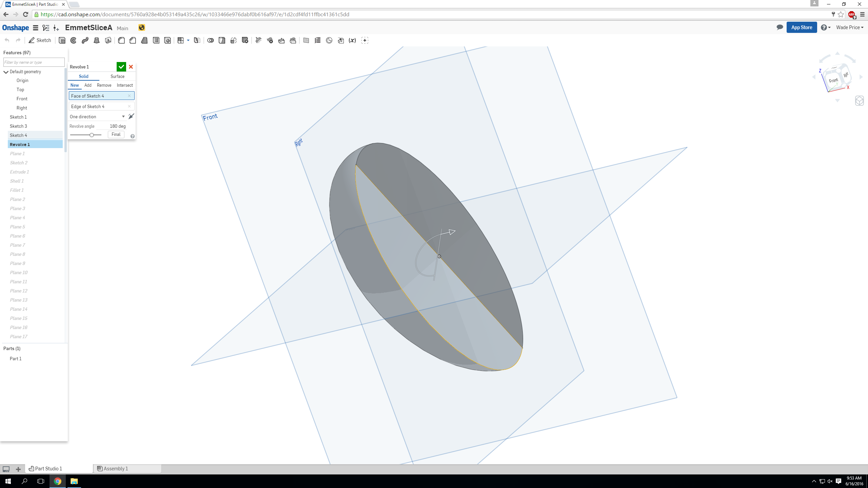The height and width of the screenshot is (488, 868).
Task: Expand the Default geometry tree item
Action: click(x=6, y=72)
